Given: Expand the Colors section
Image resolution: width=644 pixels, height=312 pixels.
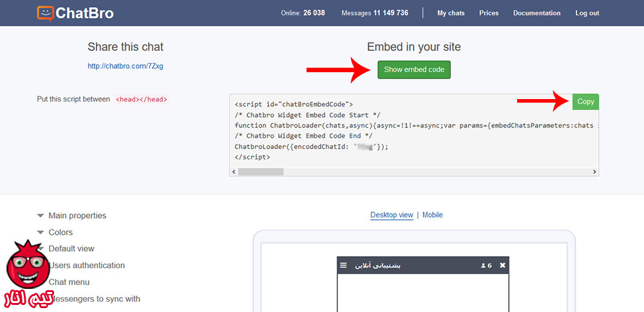Looking at the screenshot, I should coord(61,232).
